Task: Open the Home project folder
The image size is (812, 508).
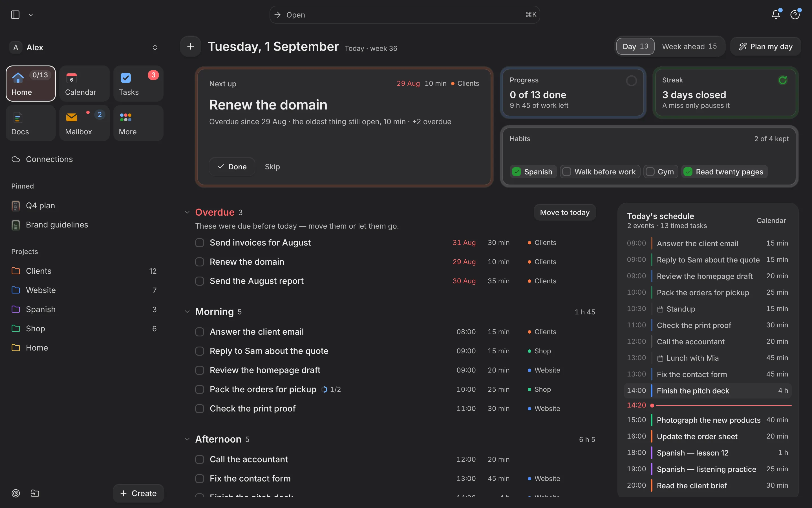Action: click(84, 347)
